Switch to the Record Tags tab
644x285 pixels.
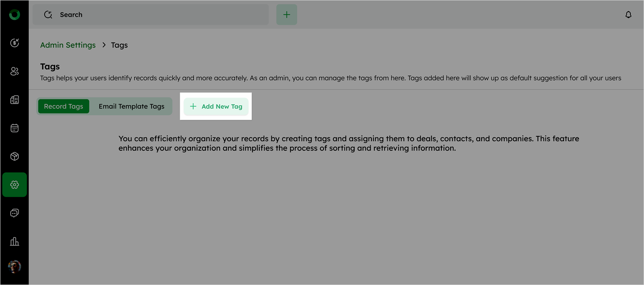tap(64, 107)
